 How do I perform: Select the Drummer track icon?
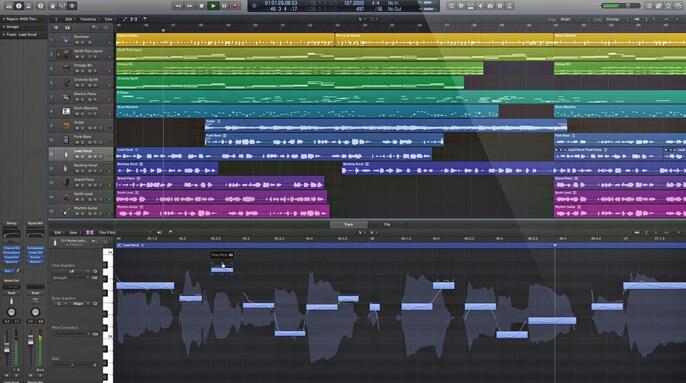(x=66, y=40)
